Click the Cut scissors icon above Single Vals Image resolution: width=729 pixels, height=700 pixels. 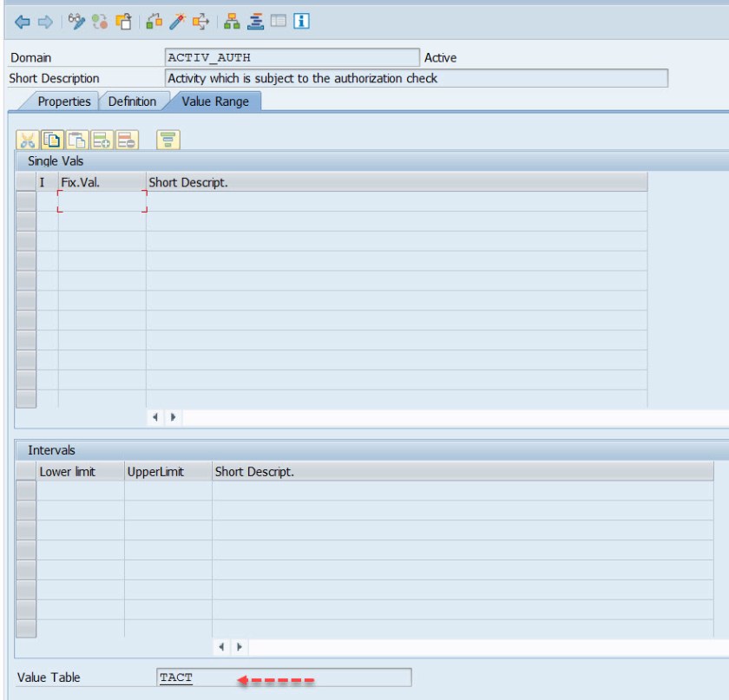[26, 139]
